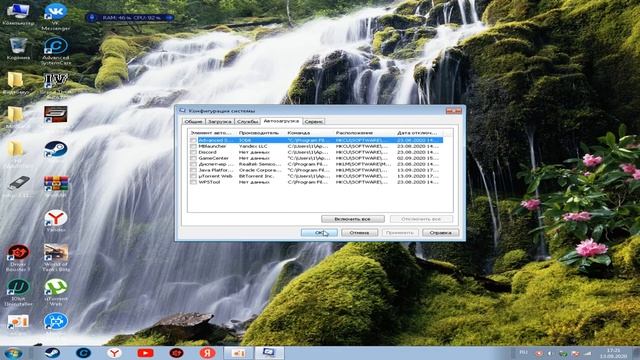Toggle the Realtek manager startup checkbox
Viewport: 640px width, 360px height.
pos(193,164)
